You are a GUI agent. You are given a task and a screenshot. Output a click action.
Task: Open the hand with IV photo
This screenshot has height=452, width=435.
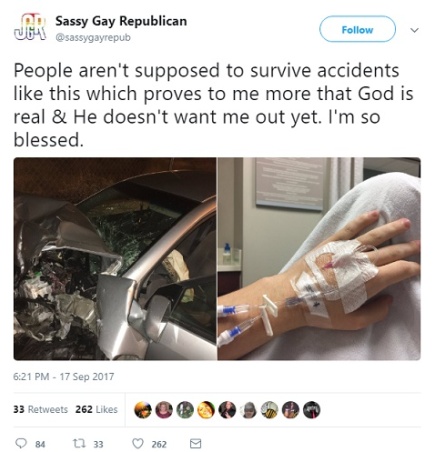point(319,259)
